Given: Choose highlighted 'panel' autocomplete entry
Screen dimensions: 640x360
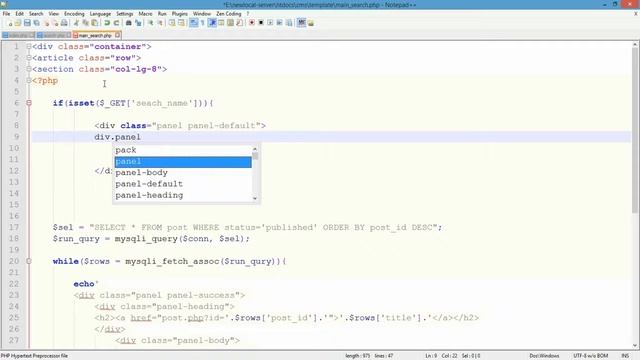Looking at the screenshot, I should pos(183,162).
